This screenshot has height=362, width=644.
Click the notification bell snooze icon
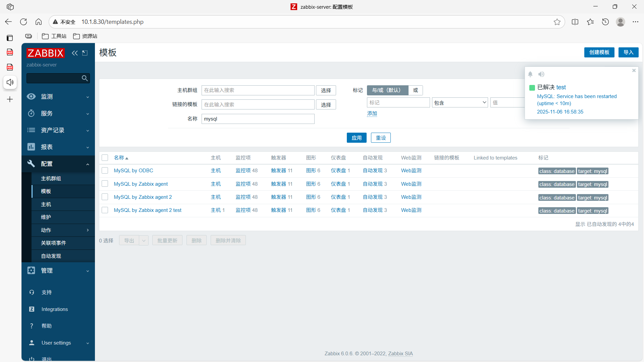[530, 74]
